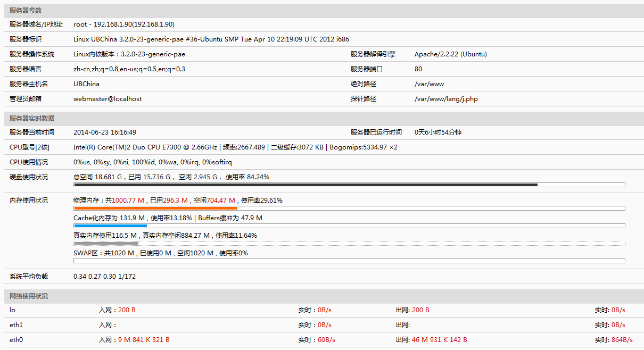
Task: Select the eth0 outbound realtime 864B/s
Action: tap(622, 340)
